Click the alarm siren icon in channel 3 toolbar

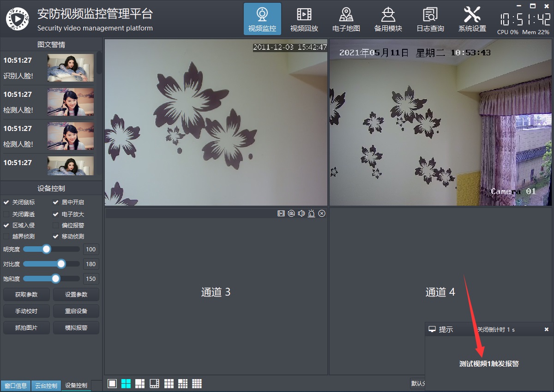[312, 213]
